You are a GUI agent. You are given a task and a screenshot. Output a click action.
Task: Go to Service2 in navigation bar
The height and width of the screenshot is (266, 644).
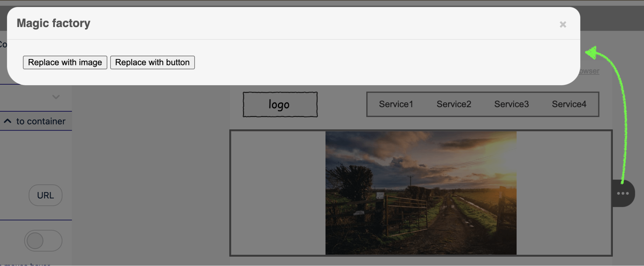[x=454, y=104]
